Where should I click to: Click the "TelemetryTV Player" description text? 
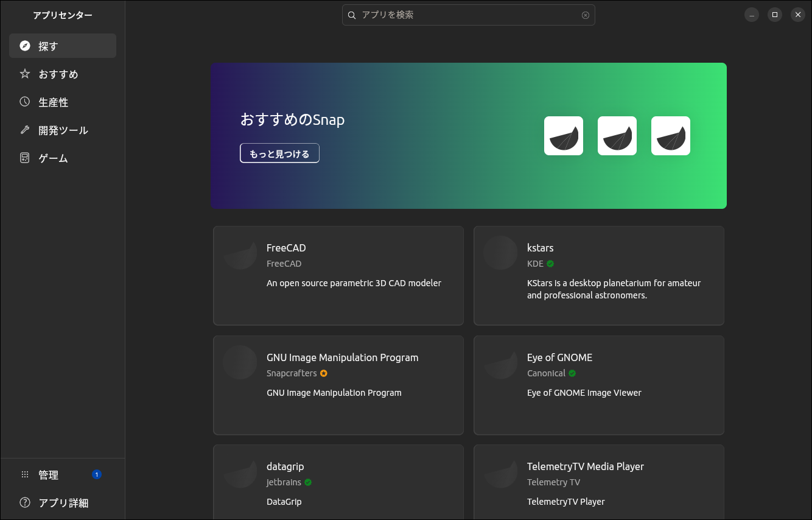pos(566,502)
